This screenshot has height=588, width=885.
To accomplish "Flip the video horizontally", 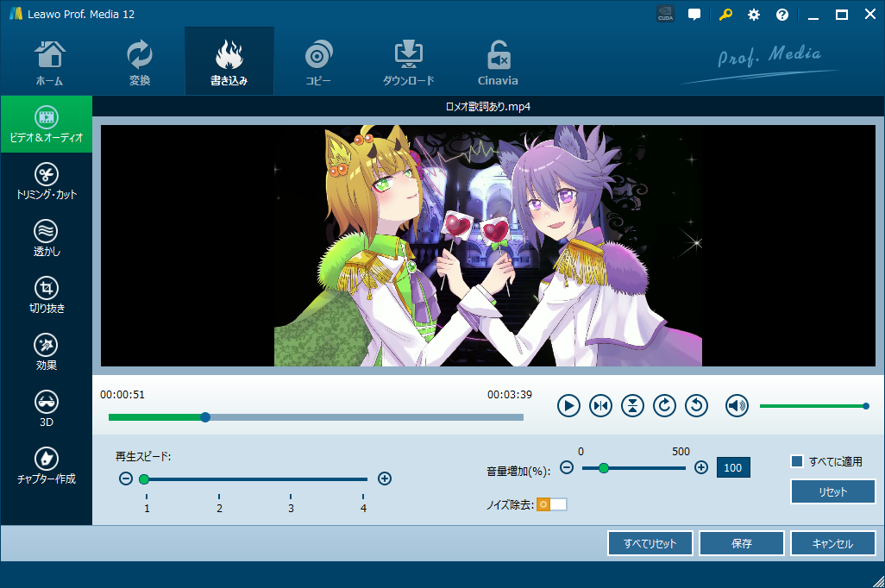I will pos(600,405).
